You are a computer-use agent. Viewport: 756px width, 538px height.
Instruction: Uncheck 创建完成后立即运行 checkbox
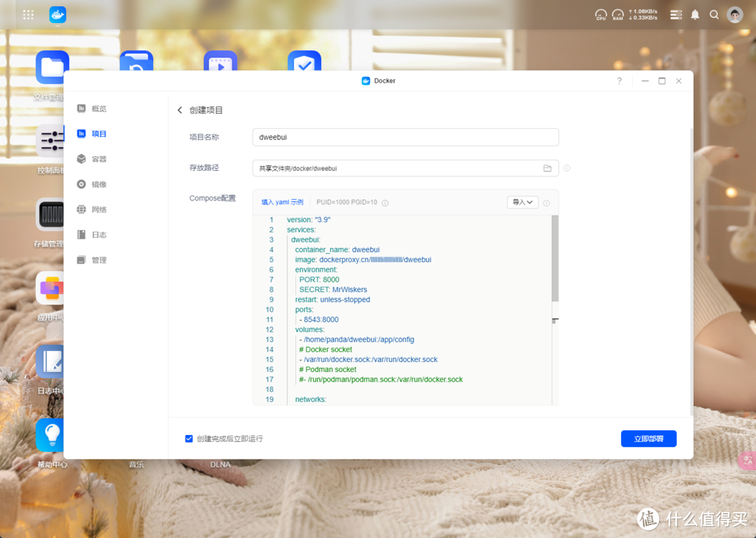(x=189, y=439)
